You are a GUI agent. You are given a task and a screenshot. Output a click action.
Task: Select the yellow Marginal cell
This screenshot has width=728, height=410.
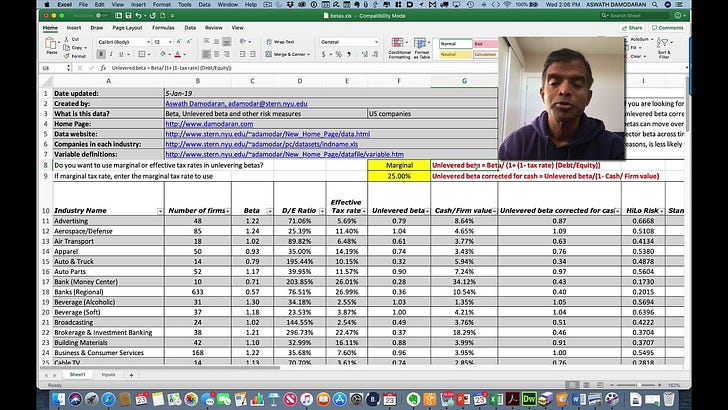399,165
